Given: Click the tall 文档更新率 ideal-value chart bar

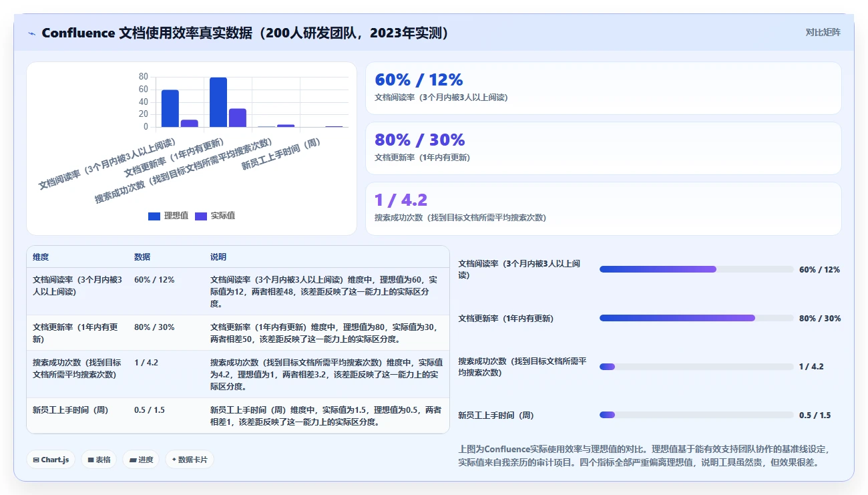Looking at the screenshot, I should point(218,102).
